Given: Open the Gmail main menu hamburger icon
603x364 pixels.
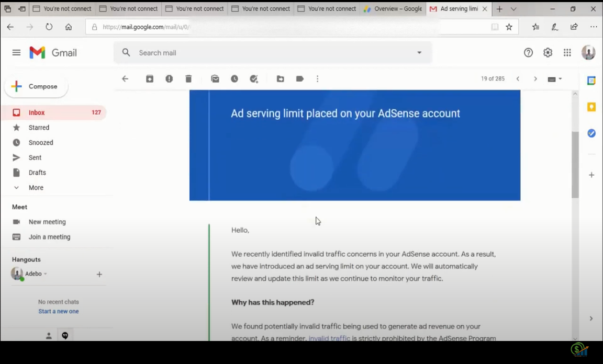Looking at the screenshot, I should click(16, 53).
